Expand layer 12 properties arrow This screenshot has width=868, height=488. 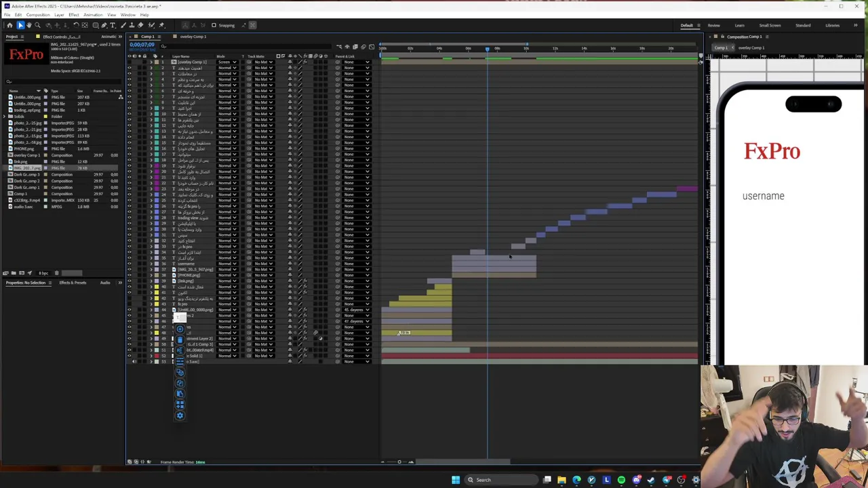coord(151,125)
